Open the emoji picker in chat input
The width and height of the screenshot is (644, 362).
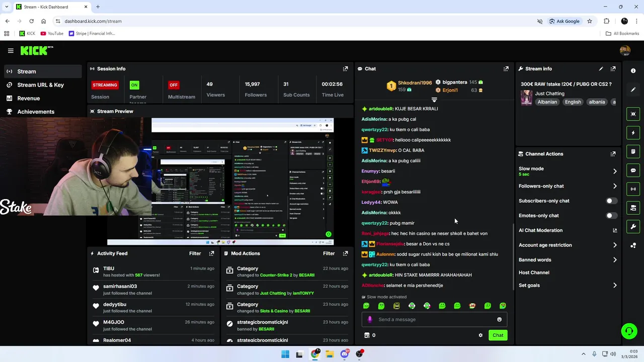click(499, 319)
